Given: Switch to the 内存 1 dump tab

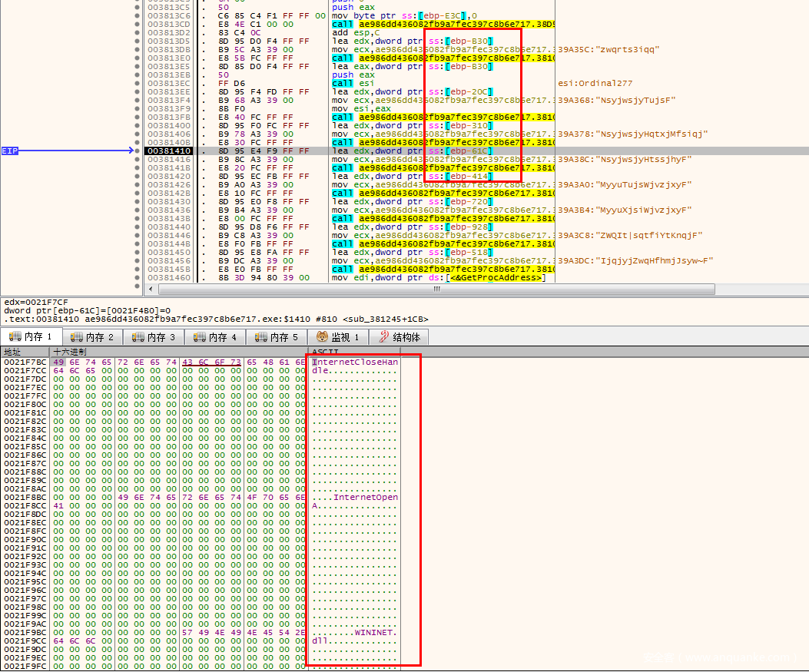Looking at the screenshot, I should 31,337.
